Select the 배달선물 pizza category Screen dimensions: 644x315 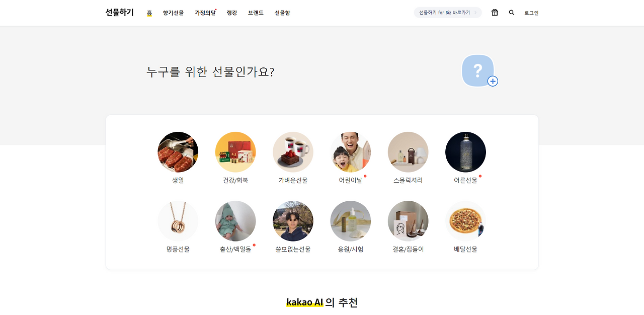tap(465, 221)
